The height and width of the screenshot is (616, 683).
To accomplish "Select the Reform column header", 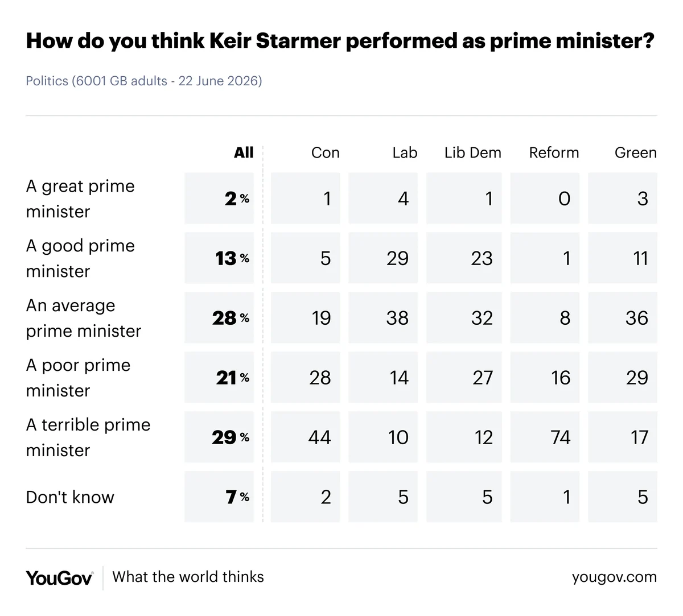I will point(554,152).
